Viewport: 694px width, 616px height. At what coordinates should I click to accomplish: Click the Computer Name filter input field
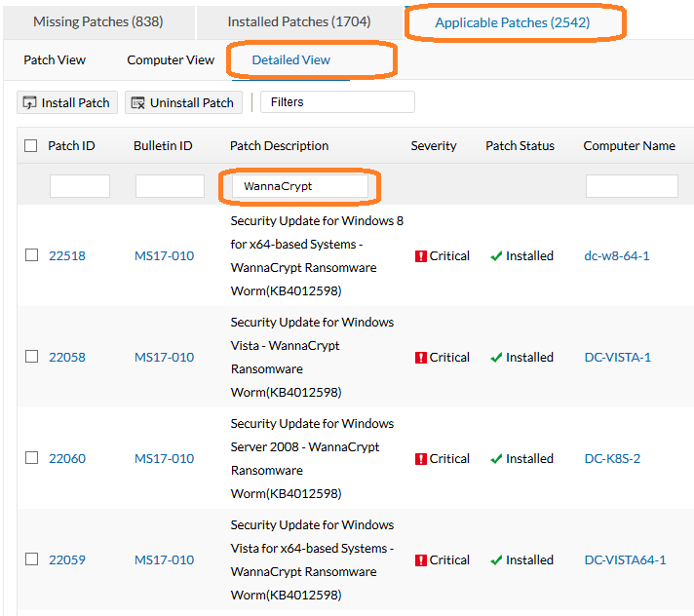(x=632, y=186)
